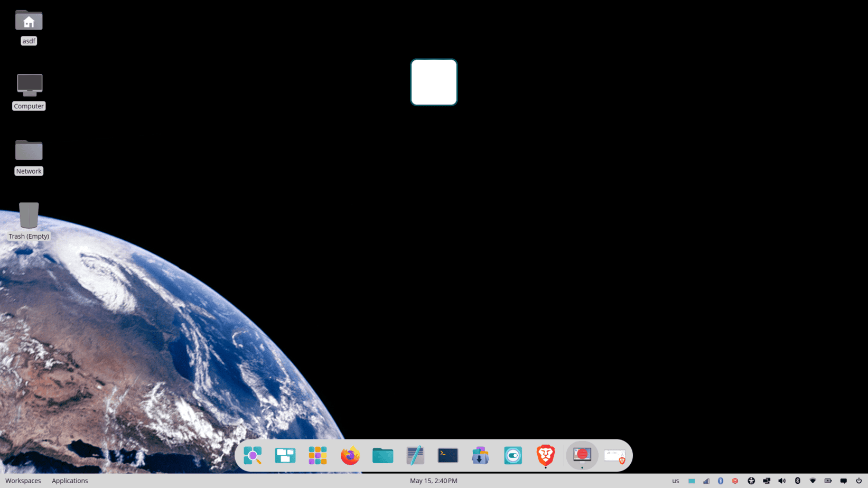Select the Trash (Empty) desktop icon
The height and width of the screenshot is (488, 868).
(x=29, y=222)
